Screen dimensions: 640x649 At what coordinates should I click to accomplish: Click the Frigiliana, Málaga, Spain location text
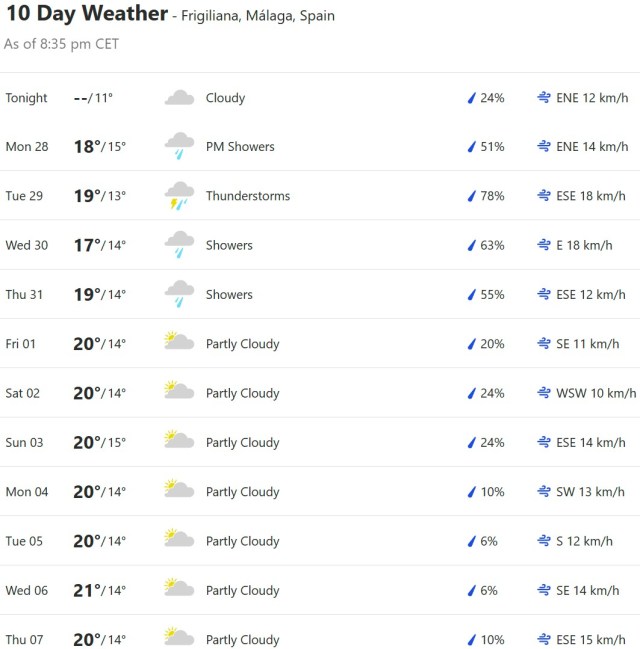[258, 16]
